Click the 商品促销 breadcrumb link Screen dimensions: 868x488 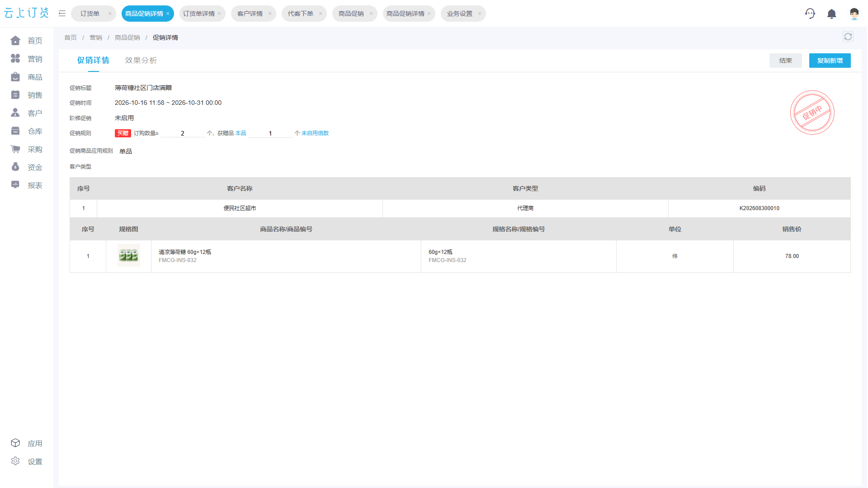(x=127, y=38)
